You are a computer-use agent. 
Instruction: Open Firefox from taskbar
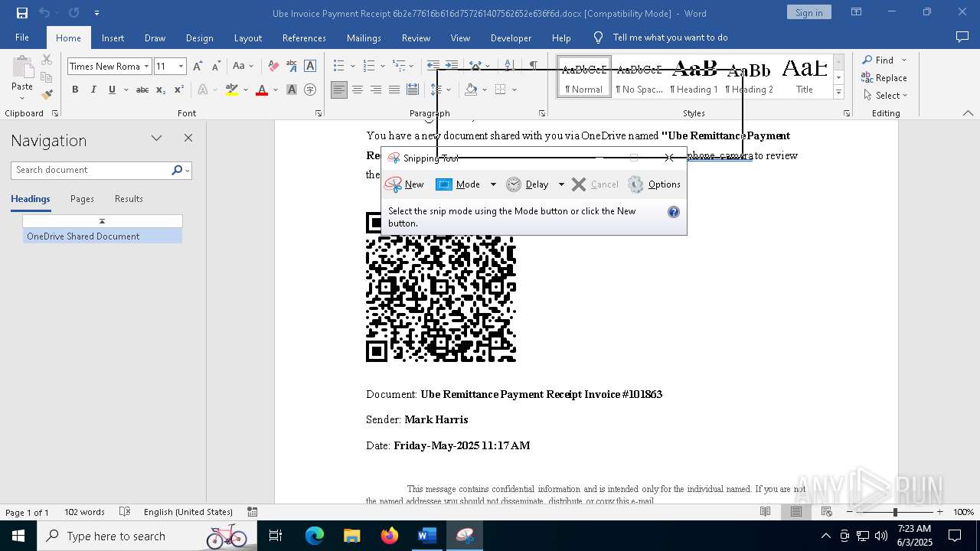tap(390, 536)
